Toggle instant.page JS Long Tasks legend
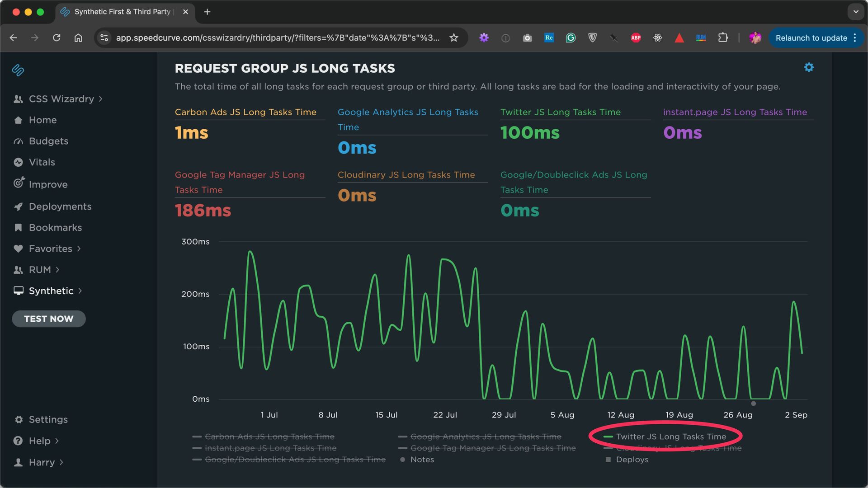 tap(264, 448)
